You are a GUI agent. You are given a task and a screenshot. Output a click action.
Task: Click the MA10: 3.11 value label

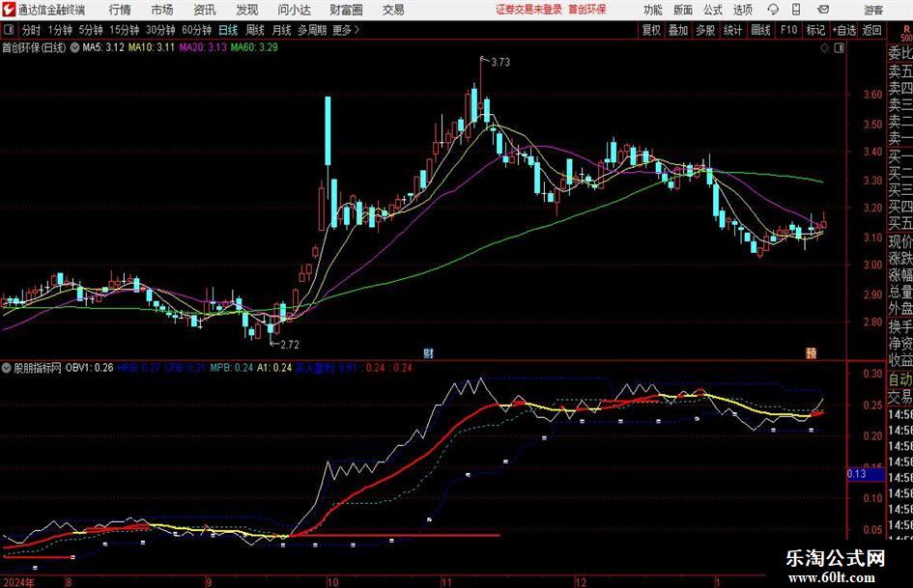152,47
